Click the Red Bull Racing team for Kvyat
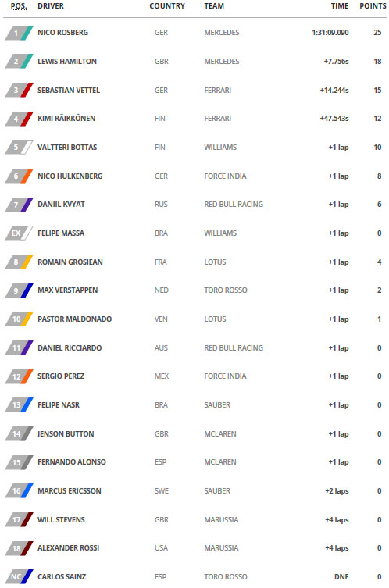The height and width of the screenshot is (588, 389). click(x=234, y=205)
